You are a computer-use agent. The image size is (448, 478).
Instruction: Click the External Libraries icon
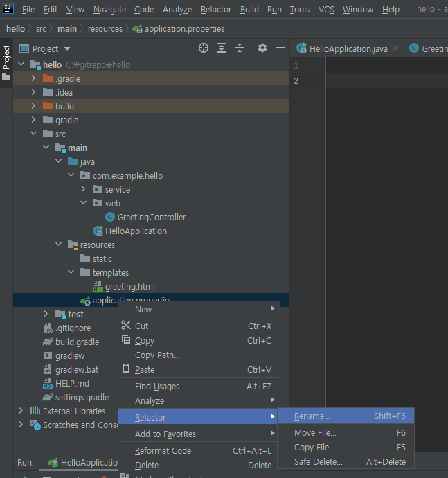click(35, 411)
